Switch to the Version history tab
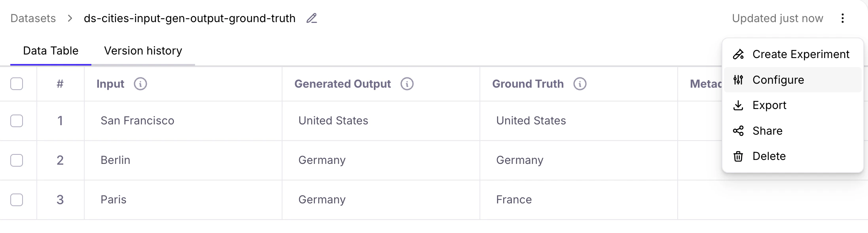Screen dimensions: 868x233 143,51
